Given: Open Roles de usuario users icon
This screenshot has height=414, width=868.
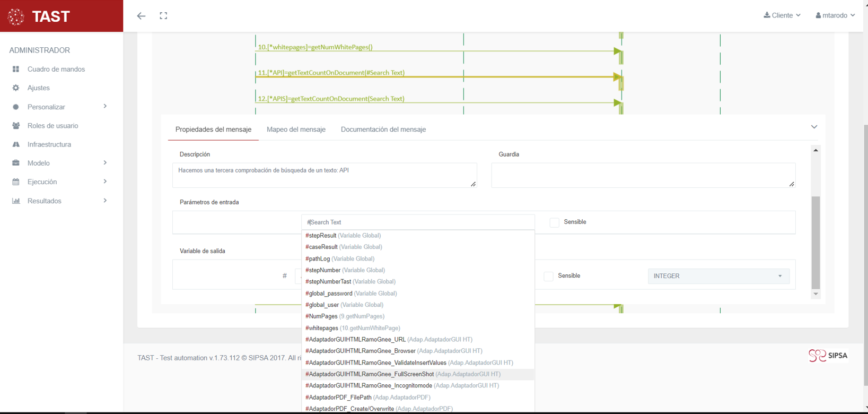Looking at the screenshot, I should pyautogui.click(x=16, y=126).
